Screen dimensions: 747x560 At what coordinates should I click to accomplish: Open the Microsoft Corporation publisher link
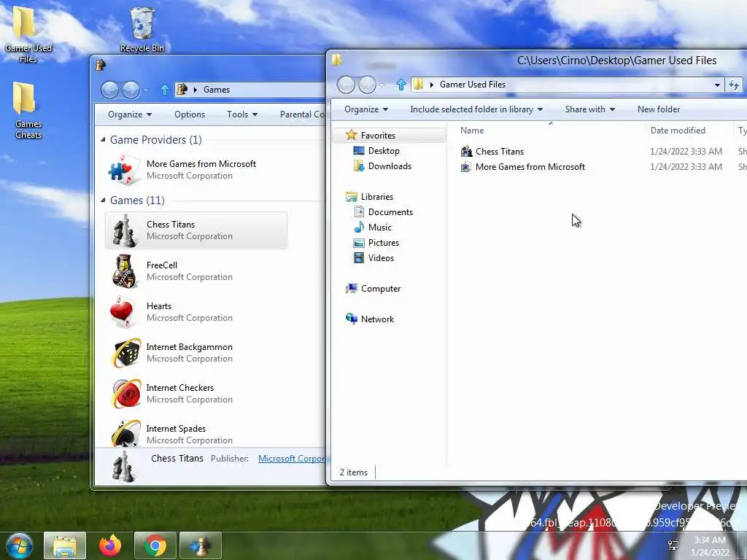(x=292, y=458)
